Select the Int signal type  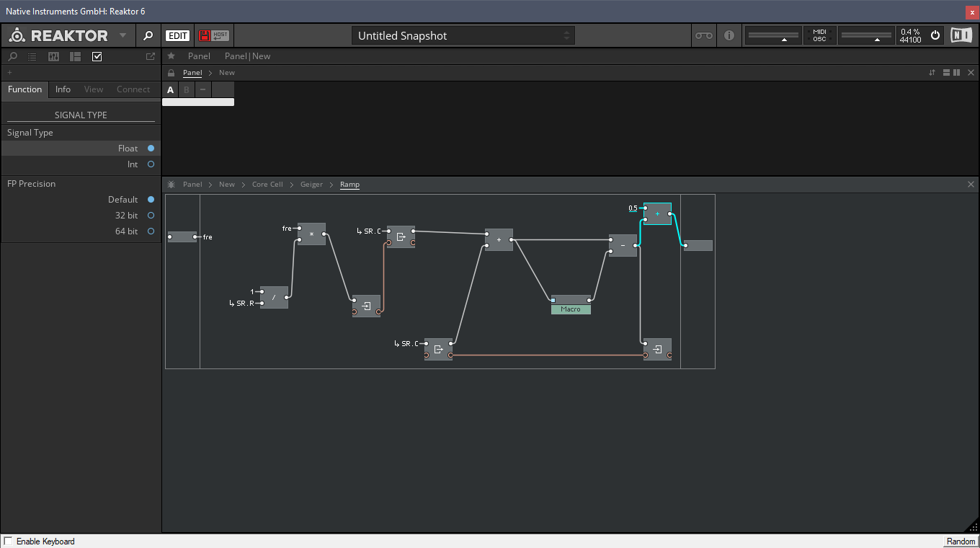click(151, 164)
